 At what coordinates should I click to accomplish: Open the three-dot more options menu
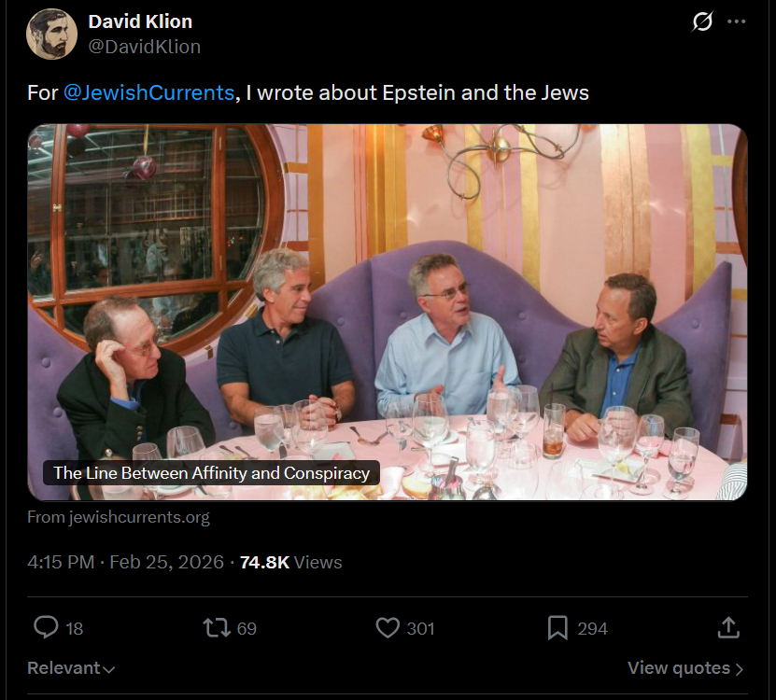737,21
